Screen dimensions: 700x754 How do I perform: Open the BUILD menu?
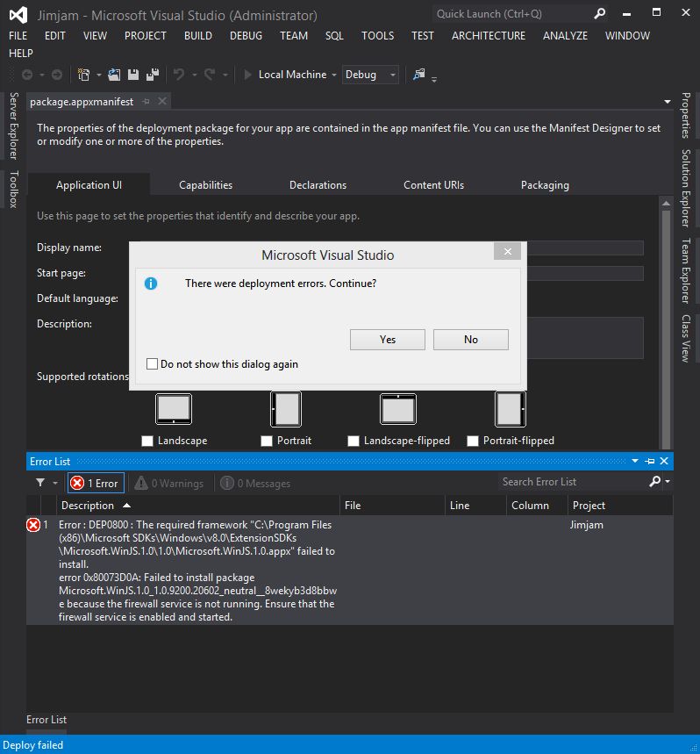198,36
